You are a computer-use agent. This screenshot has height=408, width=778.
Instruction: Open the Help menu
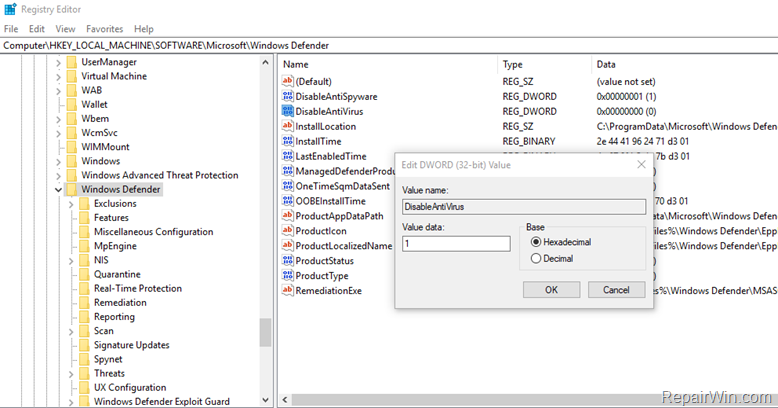click(x=144, y=29)
